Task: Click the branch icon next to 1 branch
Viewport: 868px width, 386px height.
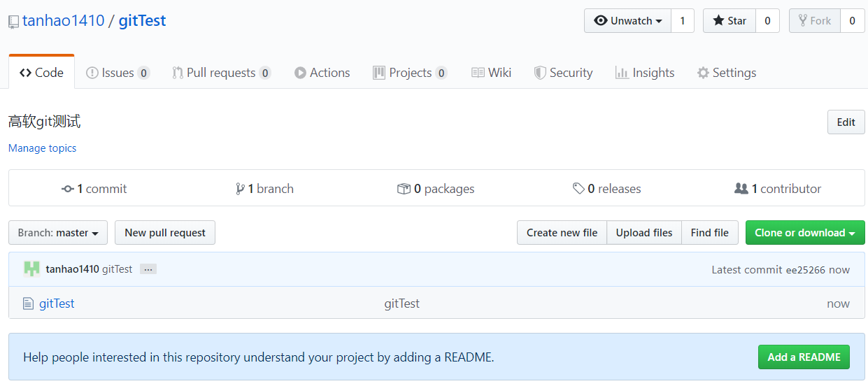Action: 240,189
